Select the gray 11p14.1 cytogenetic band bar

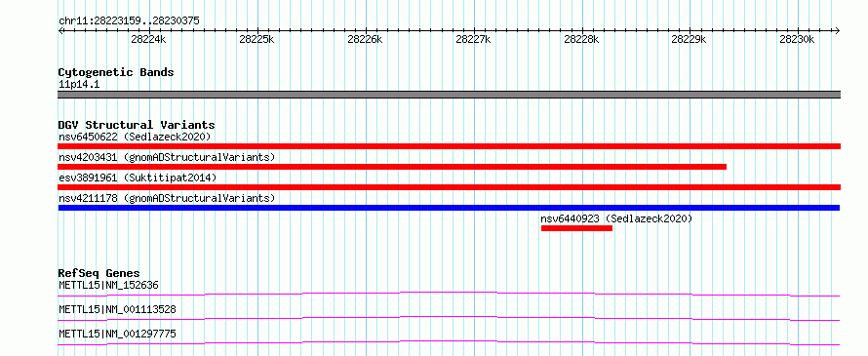(x=449, y=95)
